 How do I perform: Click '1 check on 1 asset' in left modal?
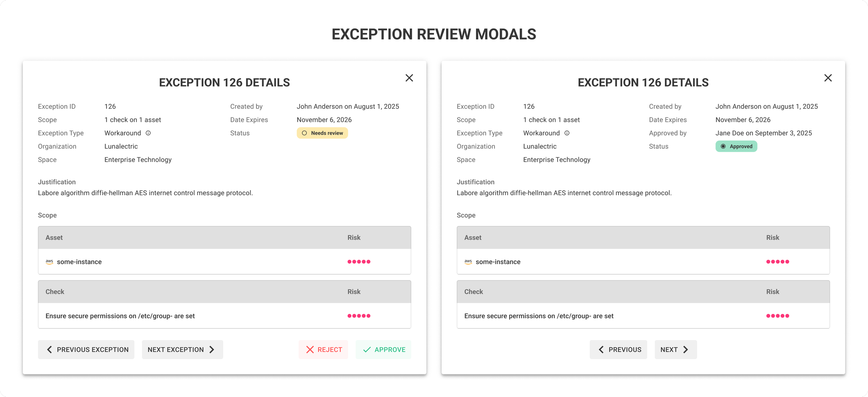pyautogui.click(x=133, y=120)
